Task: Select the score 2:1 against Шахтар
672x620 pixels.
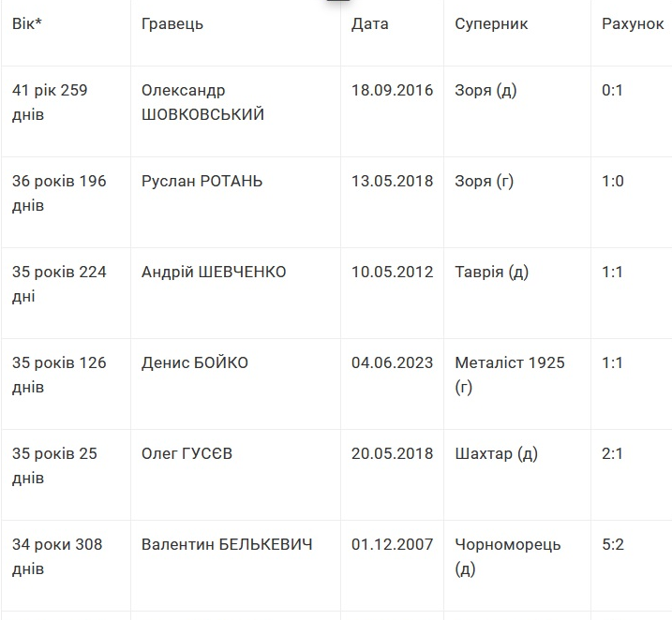Action: [x=613, y=454]
